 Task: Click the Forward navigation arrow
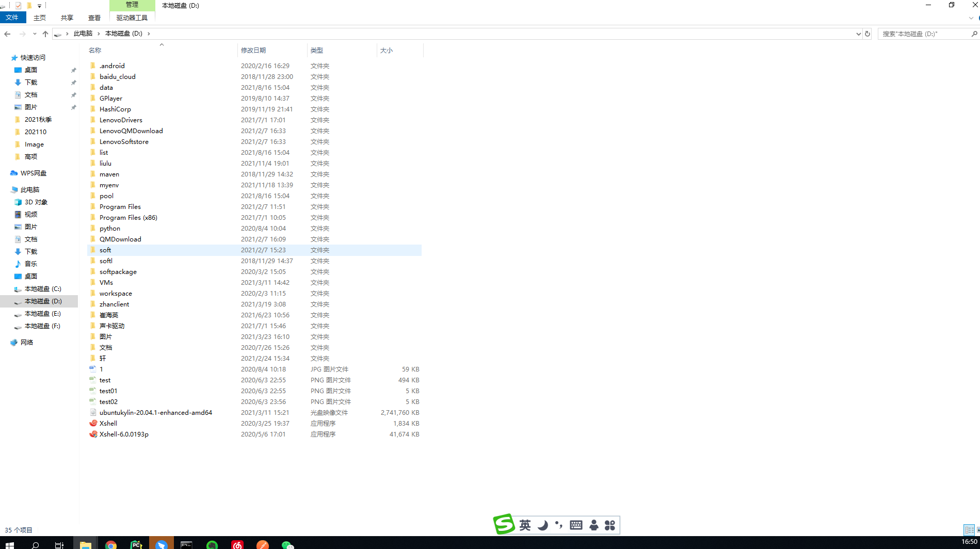click(x=22, y=34)
